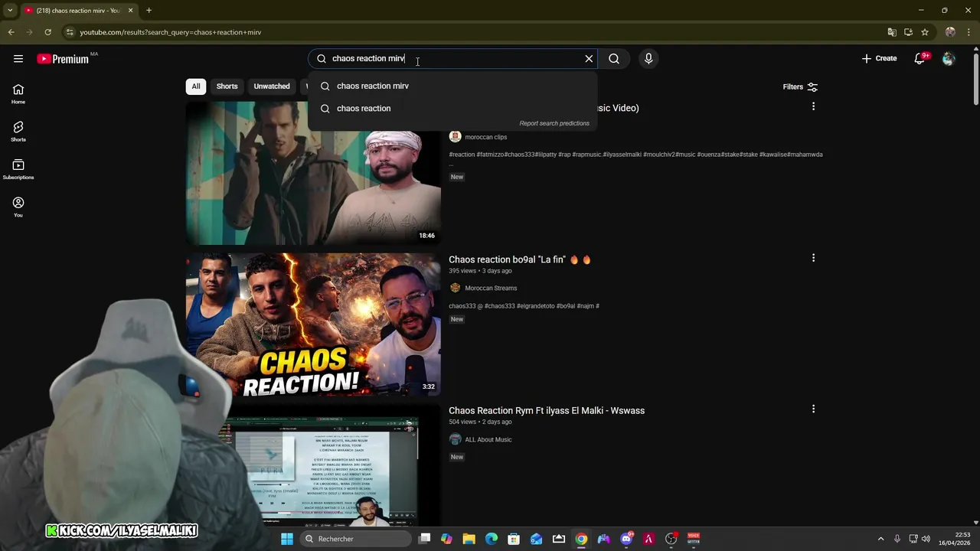
Task: Select the All filter chip
Action: tap(196, 86)
